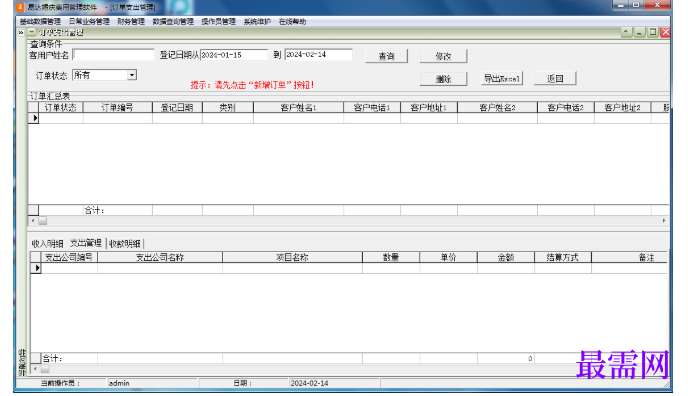Viewport: 688px width, 396px height.
Task: Click the first empty cell under 订单编号
Action: click(x=118, y=118)
